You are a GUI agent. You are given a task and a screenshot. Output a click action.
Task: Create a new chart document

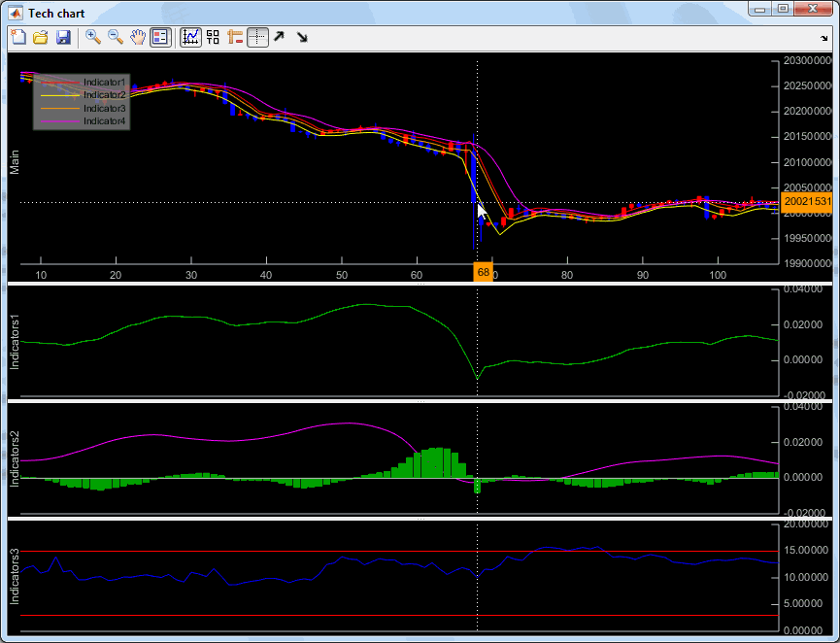point(18,37)
